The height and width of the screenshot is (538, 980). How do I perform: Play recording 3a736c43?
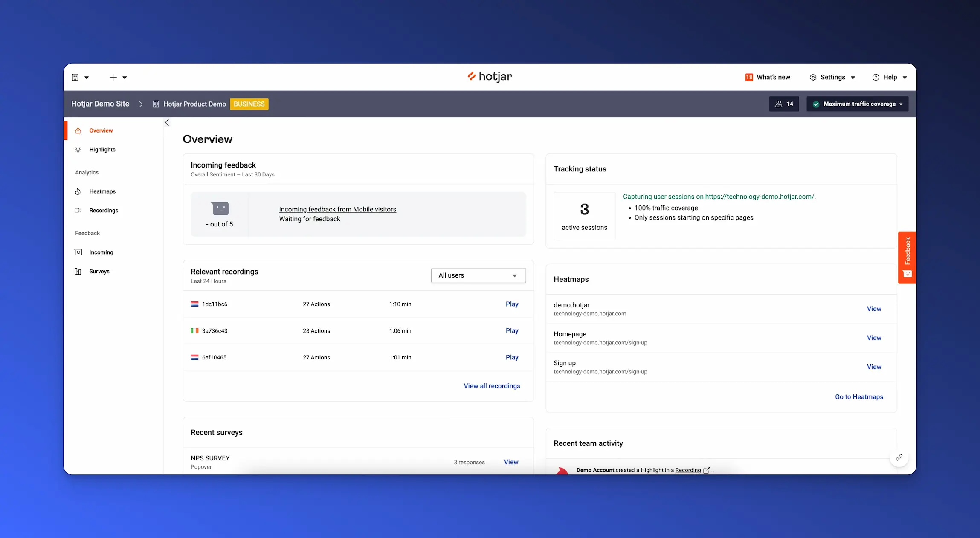point(512,331)
